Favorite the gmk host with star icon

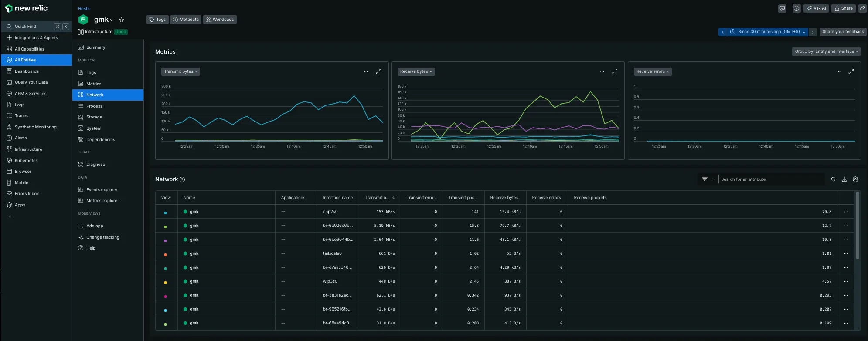(x=121, y=20)
